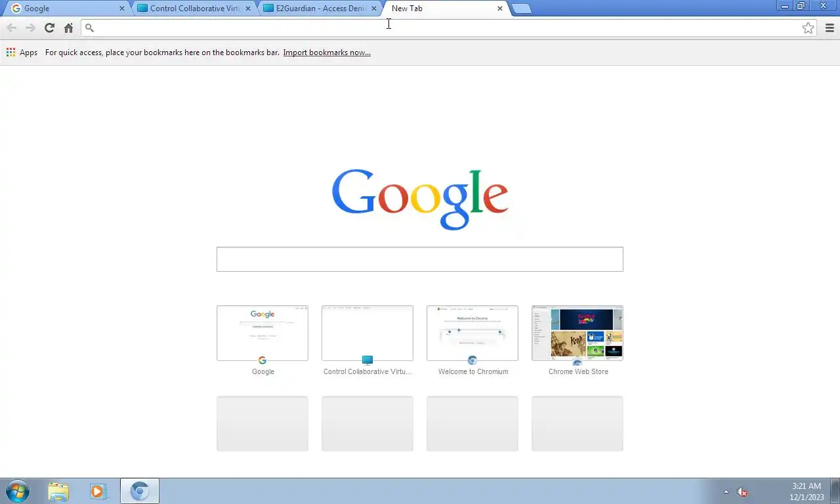The image size is (840, 504).
Task: Show hidden system tray icons
Action: click(x=726, y=492)
